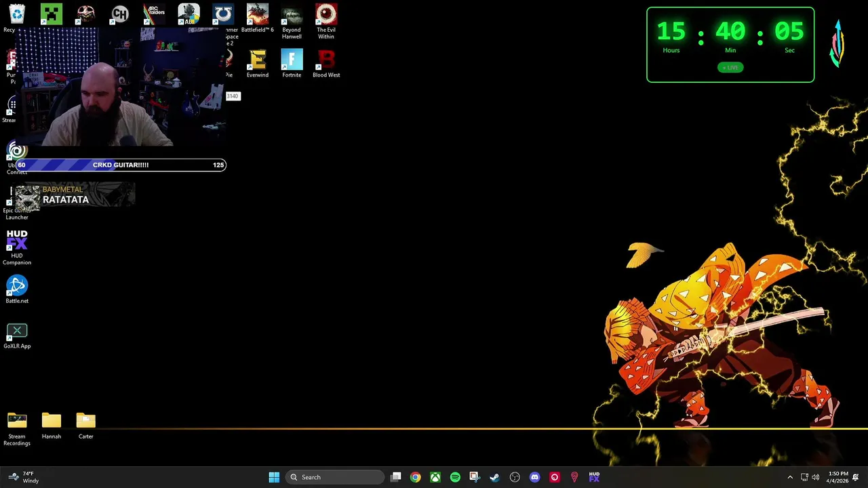Open OBS Studio from the taskbar

pos(515,477)
